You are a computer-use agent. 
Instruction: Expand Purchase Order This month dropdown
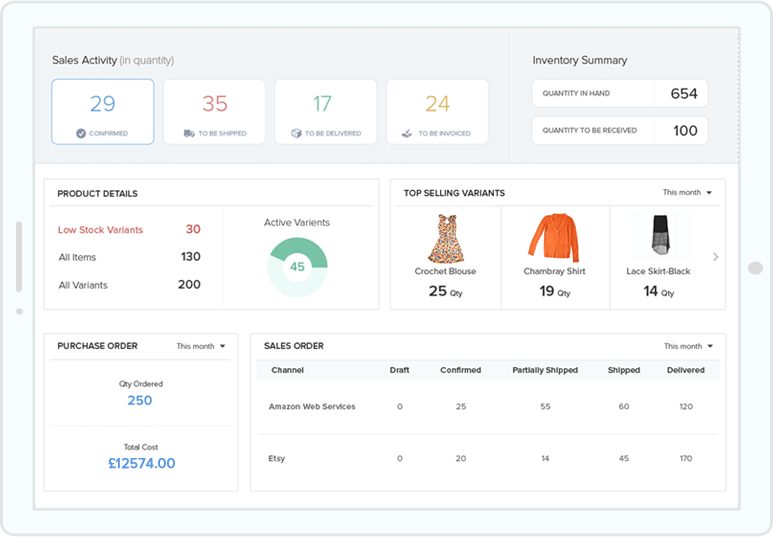(200, 346)
